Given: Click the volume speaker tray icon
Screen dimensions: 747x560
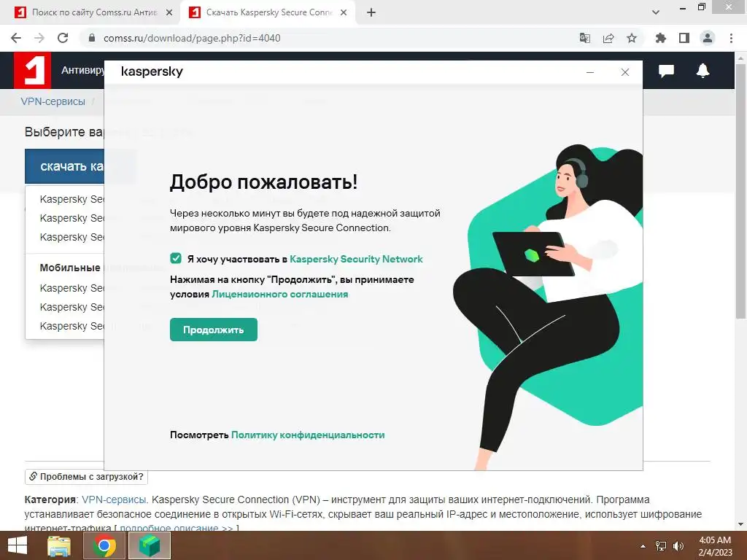Looking at the screenshot, I should [x=678, y=546].
